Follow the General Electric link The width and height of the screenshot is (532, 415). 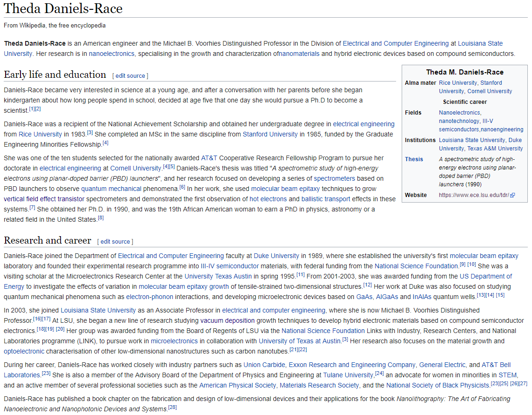click(x=443, y=364)
